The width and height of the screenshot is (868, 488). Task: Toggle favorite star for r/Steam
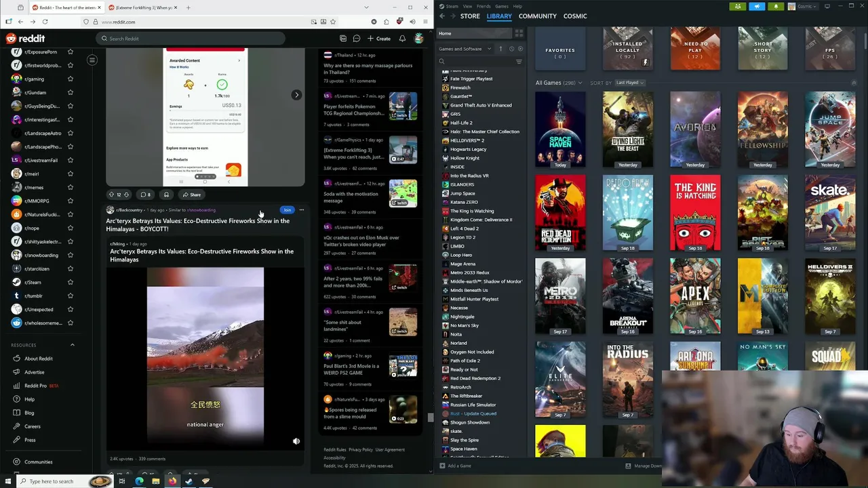(x=70, y=282)
